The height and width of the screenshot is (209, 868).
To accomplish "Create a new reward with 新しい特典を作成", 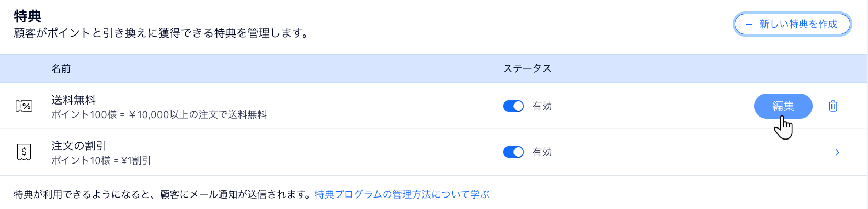I will pyautogui.click(x=792, y=24).
